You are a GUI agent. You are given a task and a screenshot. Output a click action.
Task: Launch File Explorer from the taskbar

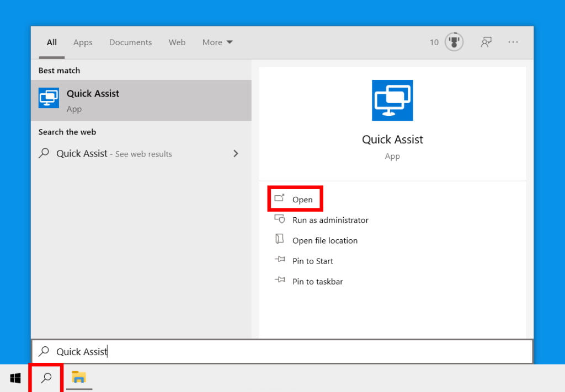click(79, 378)
